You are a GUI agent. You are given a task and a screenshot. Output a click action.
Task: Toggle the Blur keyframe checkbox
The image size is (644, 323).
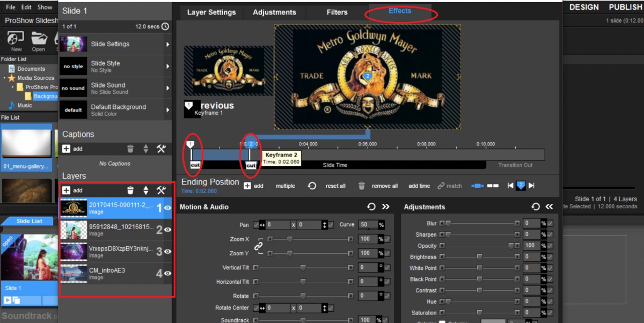coord(550,223)
